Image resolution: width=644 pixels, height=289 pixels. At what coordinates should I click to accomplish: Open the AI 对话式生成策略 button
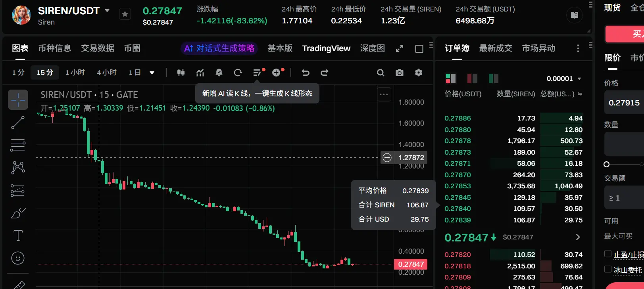[x=219, y=48]
